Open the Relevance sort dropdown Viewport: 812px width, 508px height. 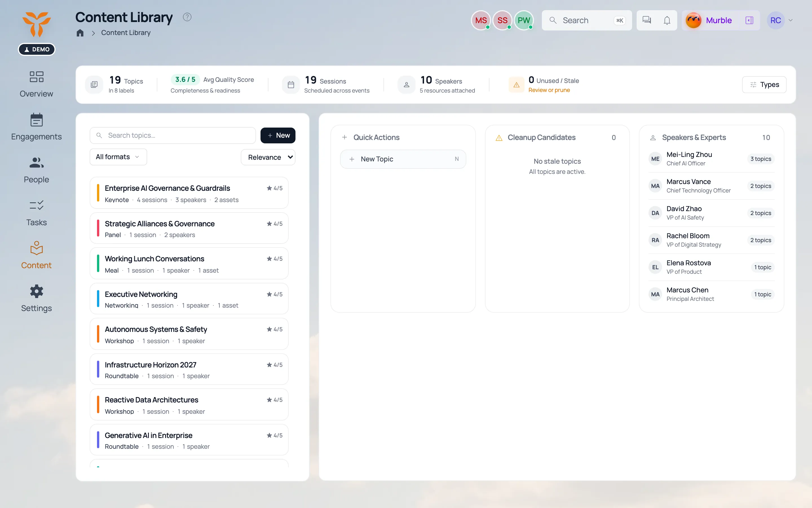[268, 157]
